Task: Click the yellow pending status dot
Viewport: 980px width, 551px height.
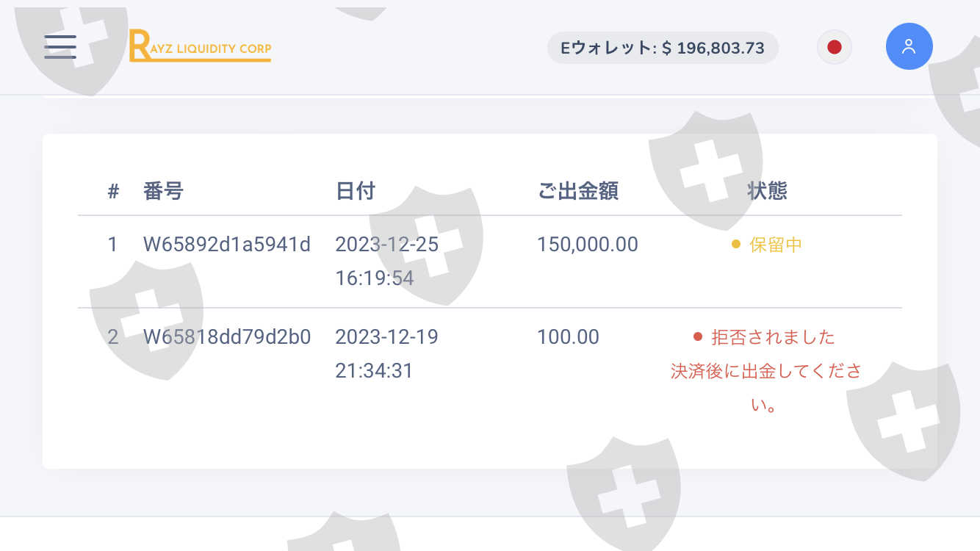Action: click(x=736, y=245)
